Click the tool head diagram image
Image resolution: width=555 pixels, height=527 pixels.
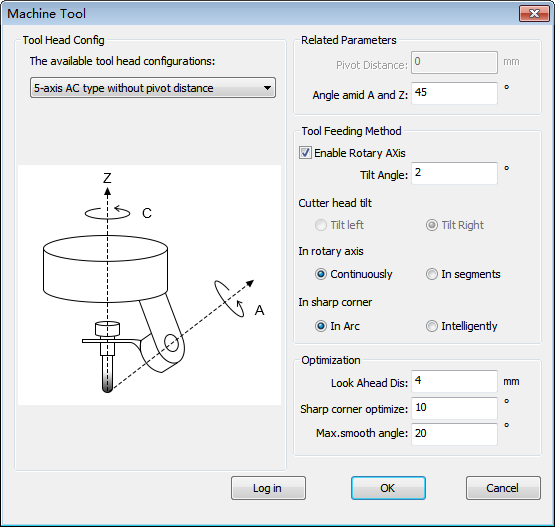pos(149,285)
